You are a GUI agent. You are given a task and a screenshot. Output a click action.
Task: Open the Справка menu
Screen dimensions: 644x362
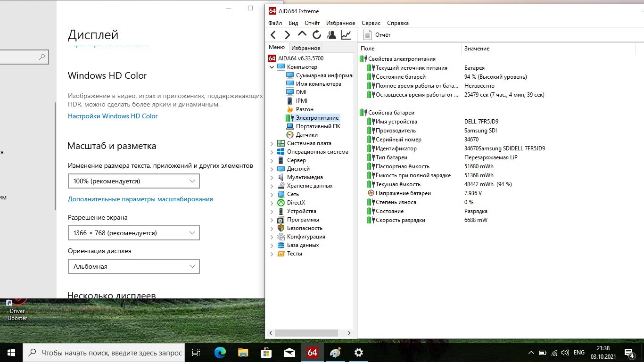(398, 23)
